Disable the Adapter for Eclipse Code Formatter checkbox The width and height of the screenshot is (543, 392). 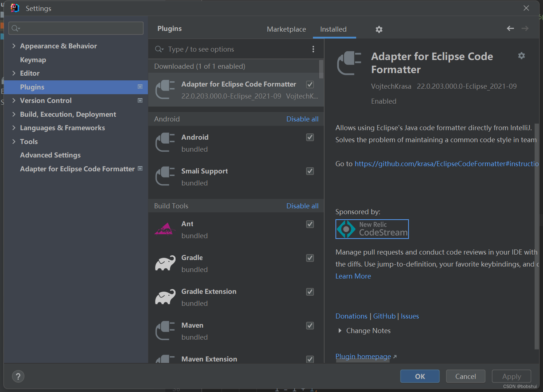click(x=310, y=84)
